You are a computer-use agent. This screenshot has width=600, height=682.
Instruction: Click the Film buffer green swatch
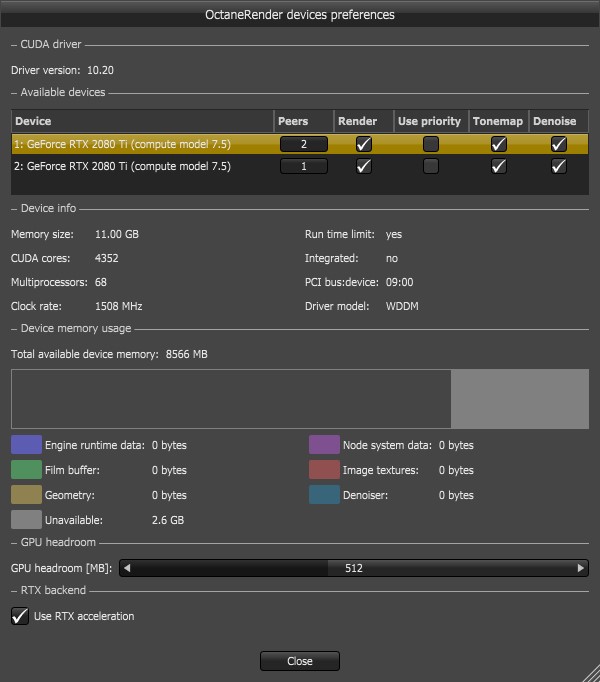tap(27, 470)
